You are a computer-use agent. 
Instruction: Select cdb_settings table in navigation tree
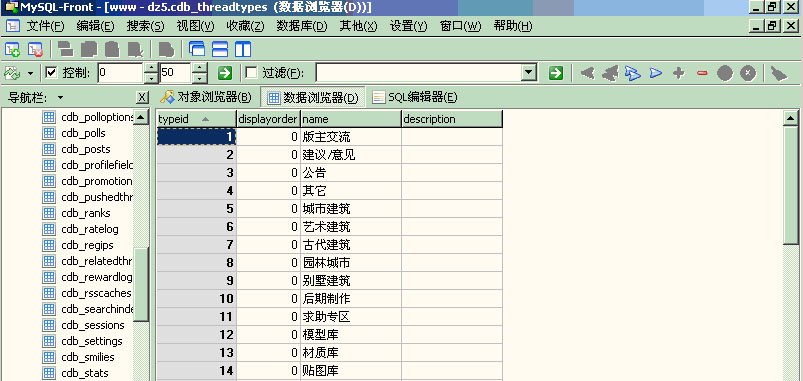point(92,341)
